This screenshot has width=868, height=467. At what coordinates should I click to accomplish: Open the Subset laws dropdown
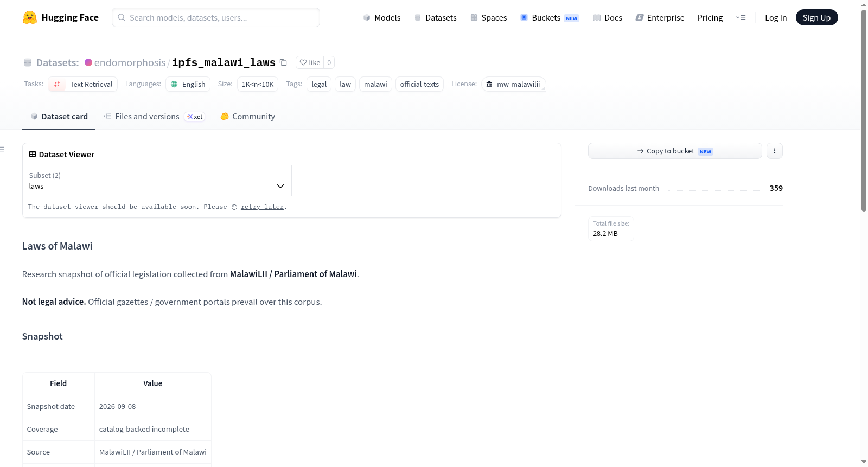tap(157, 181)
